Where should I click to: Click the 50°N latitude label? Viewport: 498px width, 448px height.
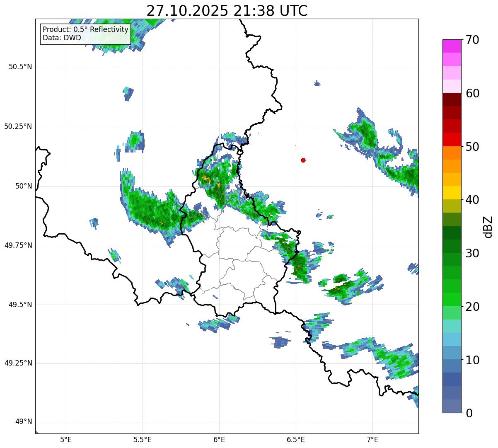pos(24,186)
